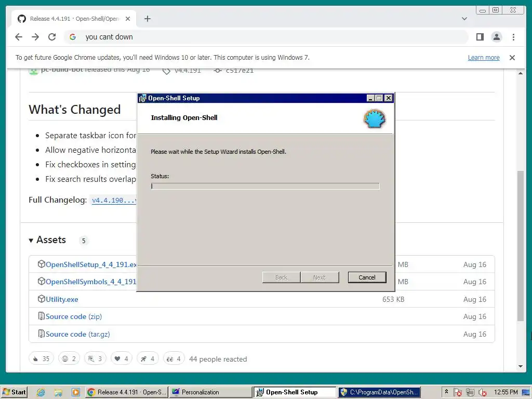Switch to the C:\ProgramData\OpenSh taskbar window
This screenshot has height=399, width=532.
pos(379,392)
